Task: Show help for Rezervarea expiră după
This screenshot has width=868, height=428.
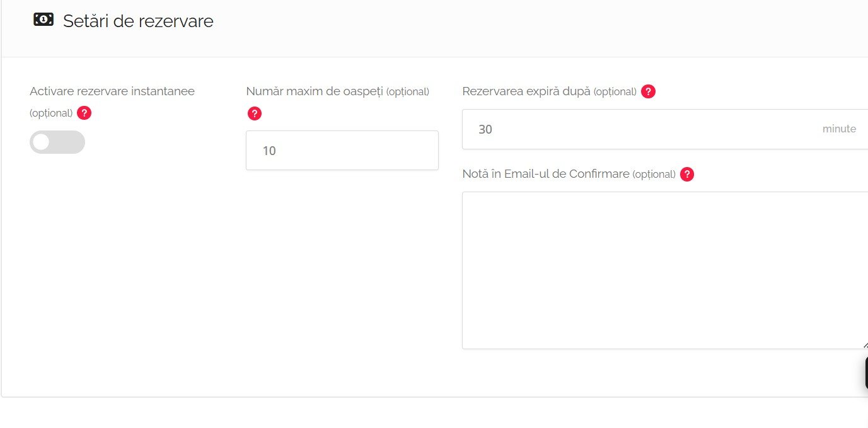Action: (648, 91)
